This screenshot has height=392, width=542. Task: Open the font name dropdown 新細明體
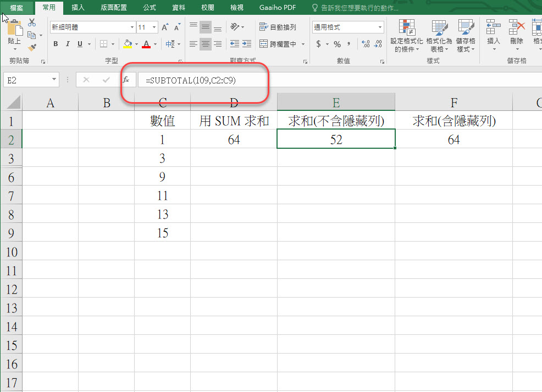click(x=132, y=27)
